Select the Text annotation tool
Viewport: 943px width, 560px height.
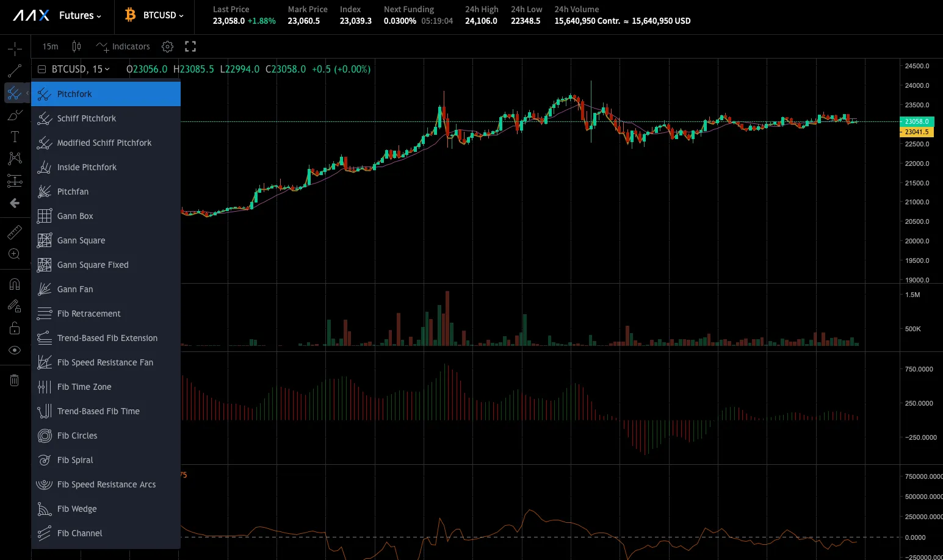click(15, 137)
